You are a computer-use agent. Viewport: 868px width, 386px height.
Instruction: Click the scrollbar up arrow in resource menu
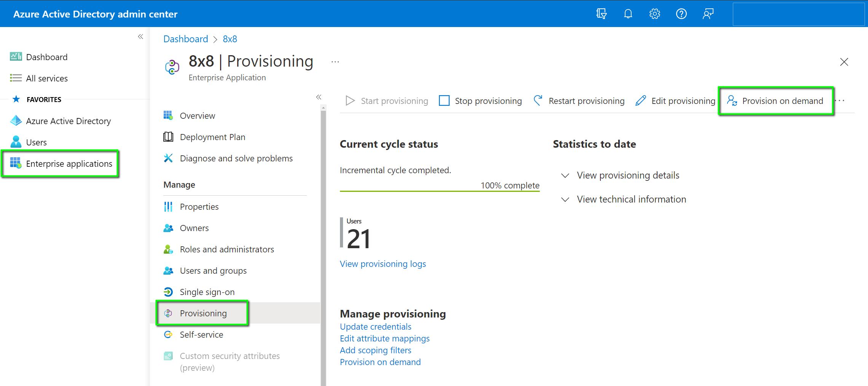pyautogui.click(x=323, y=108)
